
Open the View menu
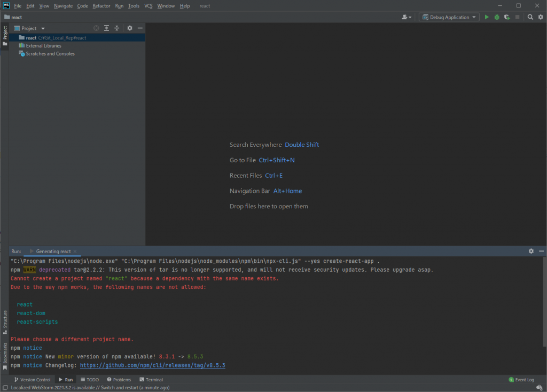(44, 6)
